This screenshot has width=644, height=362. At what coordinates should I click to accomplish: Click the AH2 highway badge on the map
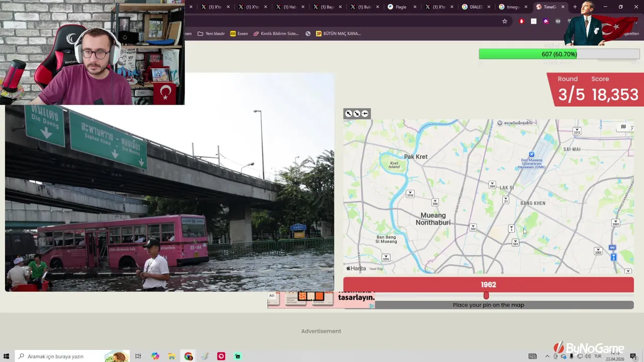[612, 248]
